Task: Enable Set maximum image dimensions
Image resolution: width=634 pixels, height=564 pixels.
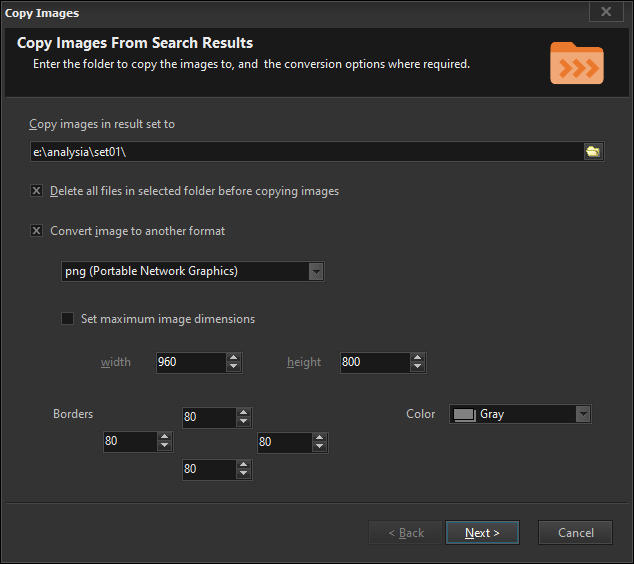Action: (68, 319)
